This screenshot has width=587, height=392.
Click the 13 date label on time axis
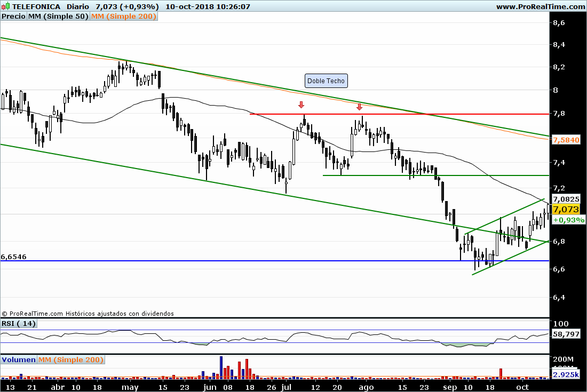(10, 387)
